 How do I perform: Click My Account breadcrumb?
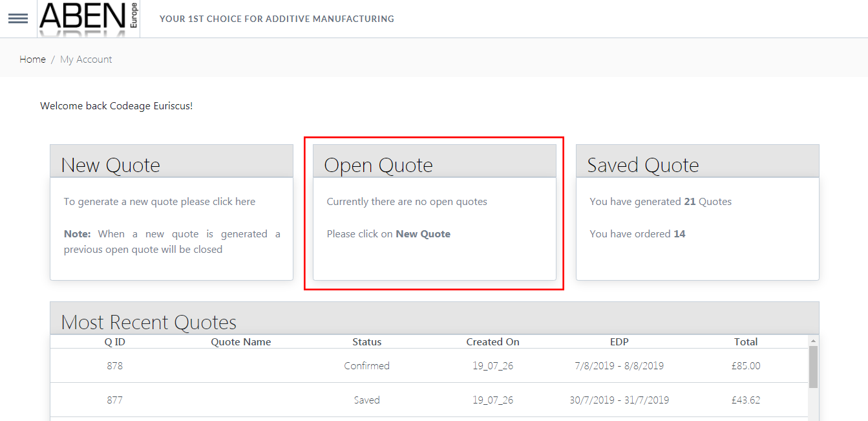click(86, 59)
